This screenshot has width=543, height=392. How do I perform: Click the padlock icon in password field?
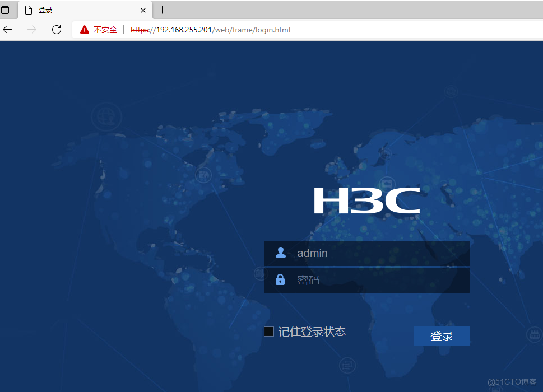pyautogui.click(x=280, y=279)
